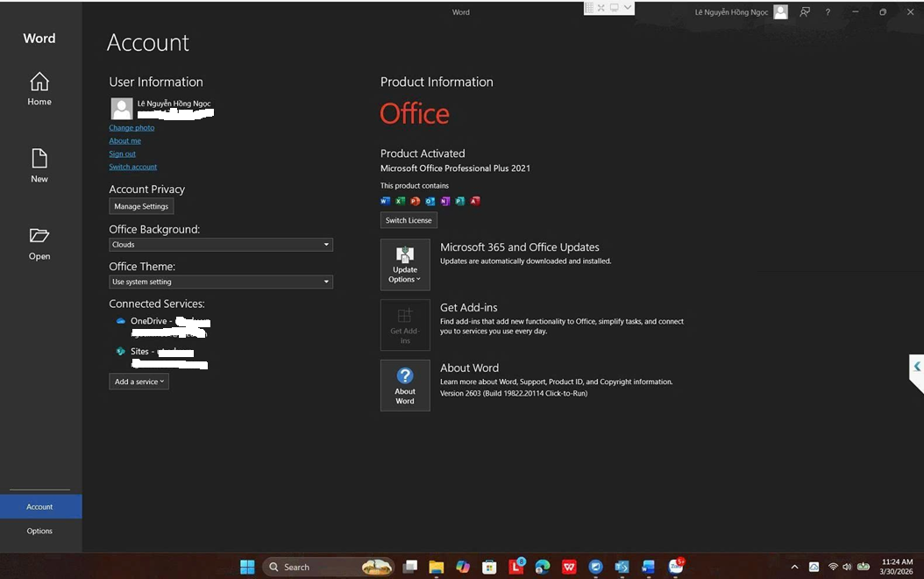This screenshot has height=579, width=924.
Task: Open the Open files page
Action: (39, 244)
